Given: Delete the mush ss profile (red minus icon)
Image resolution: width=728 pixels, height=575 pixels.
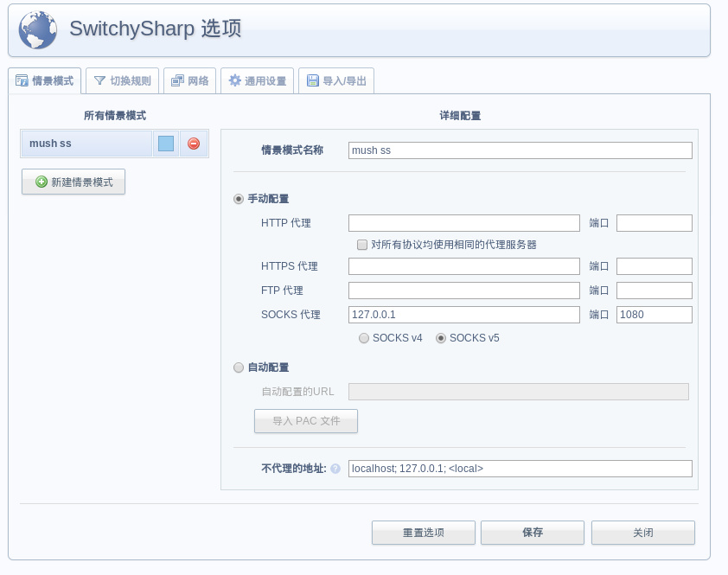Looking at the screenshot, I should (x=194, y=144).
